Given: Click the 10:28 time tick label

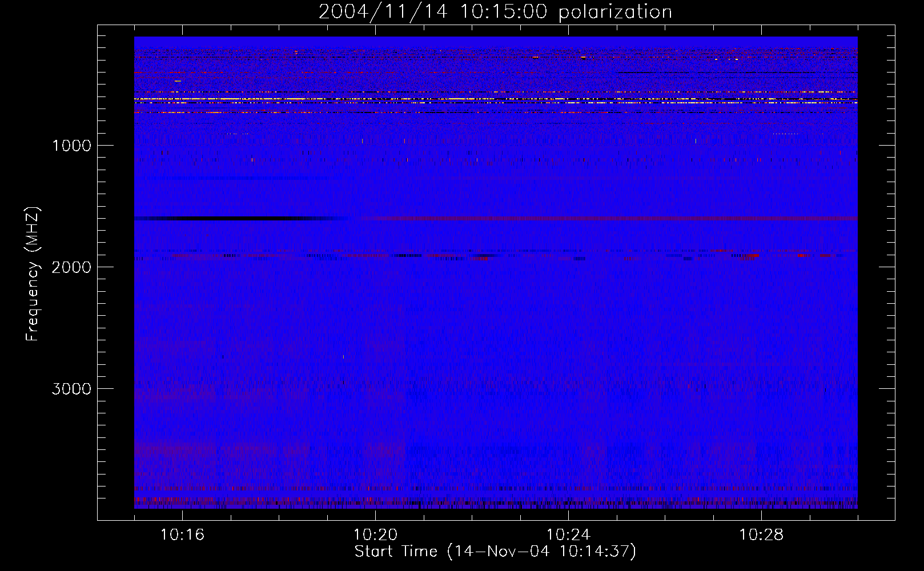Looking at the screenshot, I should tap(761, 534).
